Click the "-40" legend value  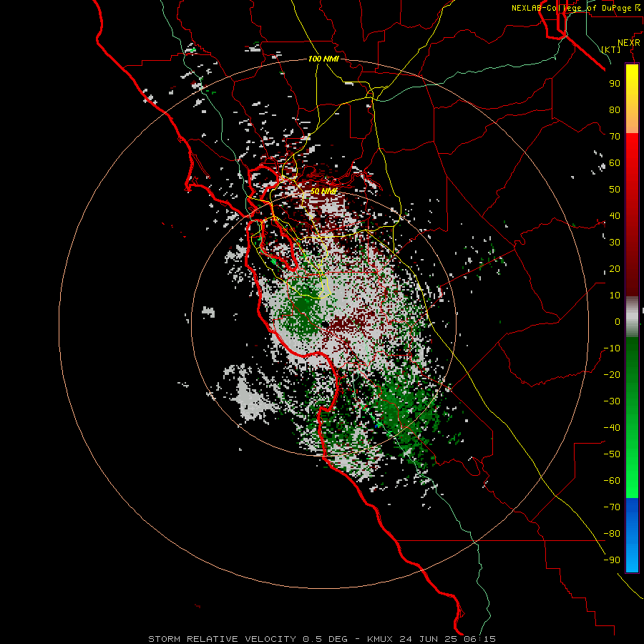[x=612, y=428]
